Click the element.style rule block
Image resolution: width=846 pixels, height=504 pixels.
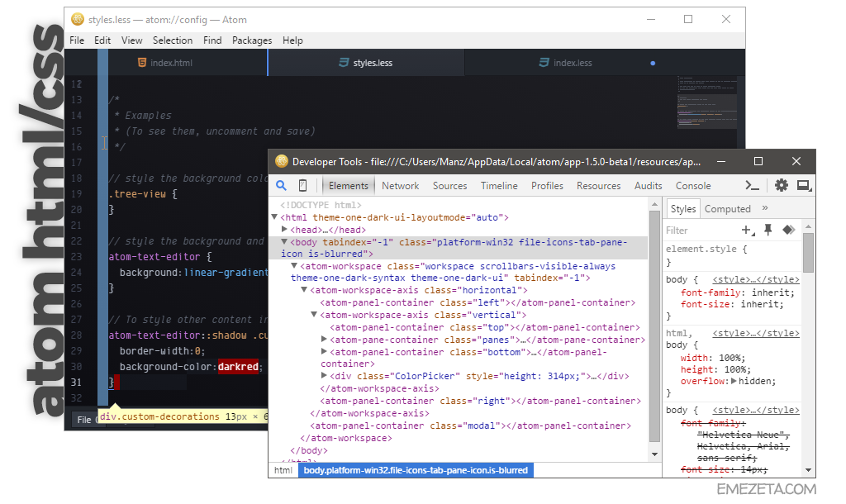(x=733, y=255)
